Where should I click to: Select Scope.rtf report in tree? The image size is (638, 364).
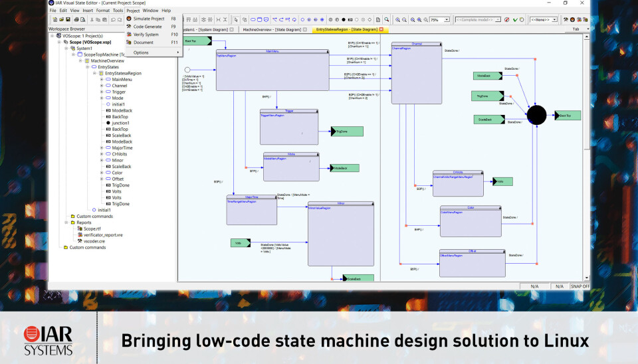click(x=92, y=228)
